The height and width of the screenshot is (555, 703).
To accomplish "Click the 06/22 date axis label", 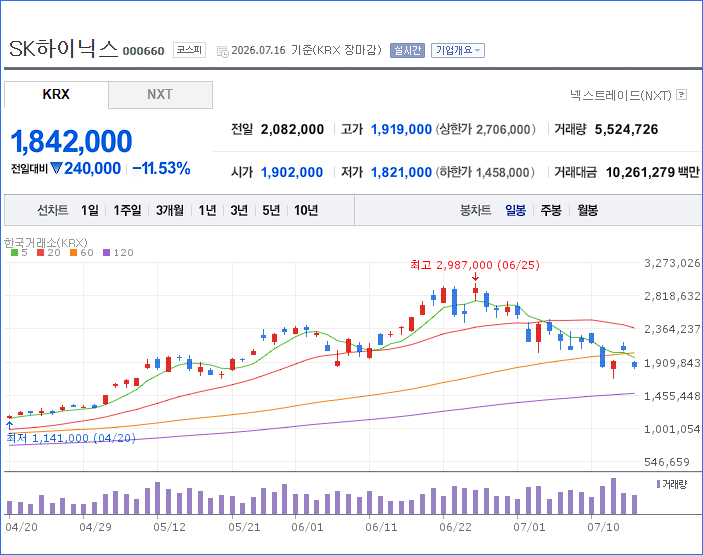I will click(455, 527).
